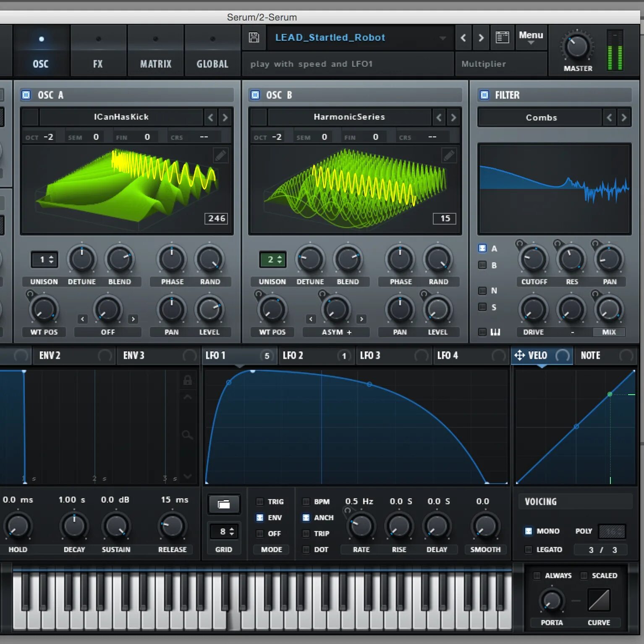644x644 pixels.
Task: Select the NOTE modulation tab
Action: coord(606,356)
